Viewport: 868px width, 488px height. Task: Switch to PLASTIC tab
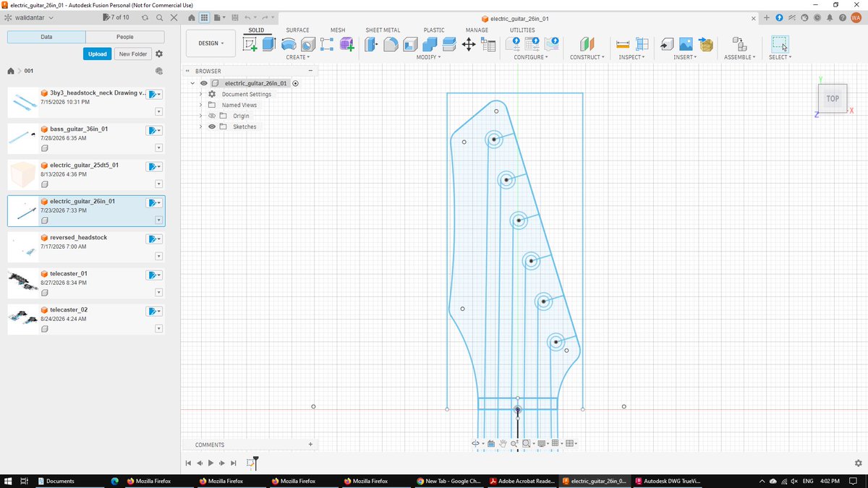[x=434, y=30]
